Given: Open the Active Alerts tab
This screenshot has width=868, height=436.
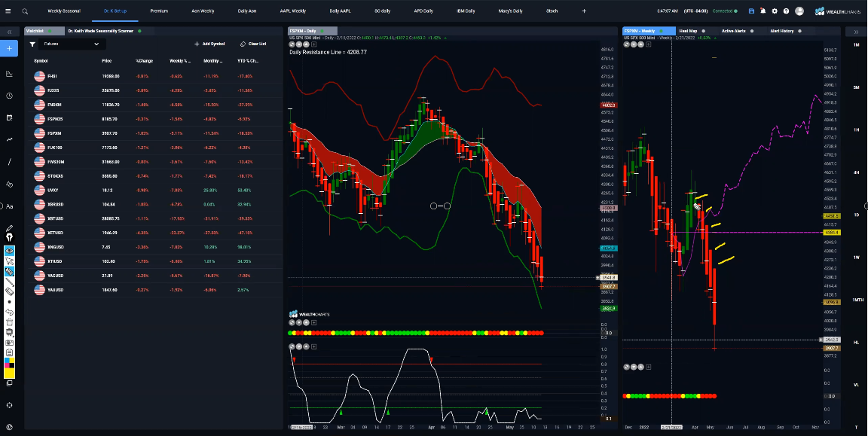Looking at the screenshot, I should [x=733, y=31].
